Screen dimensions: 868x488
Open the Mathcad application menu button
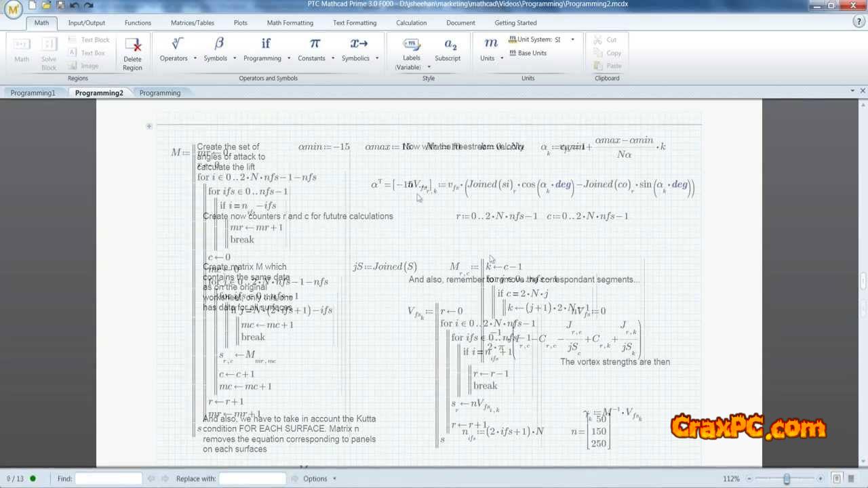pyautogui.click(x=12, y=9)
